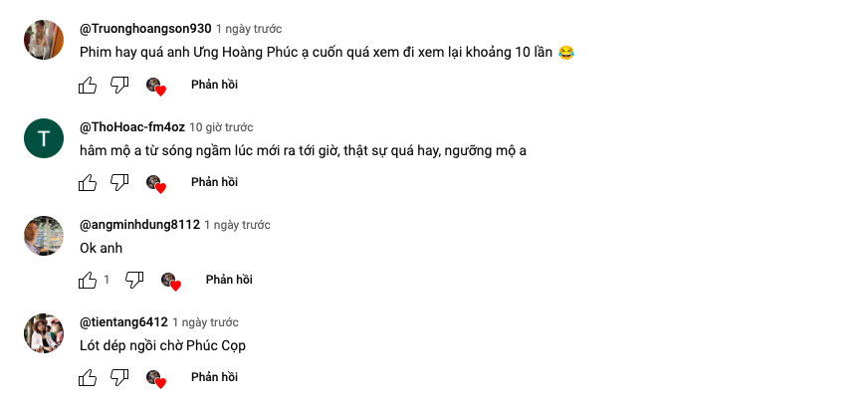Dislike the comment by @ThoHoac-fm4oz
Screen dimensions: 868x404
tap(119, 183)
